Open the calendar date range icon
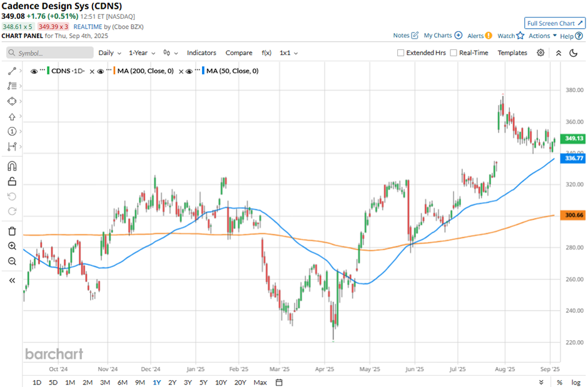This screenshot has height=387, width=588. click(279, 382)
